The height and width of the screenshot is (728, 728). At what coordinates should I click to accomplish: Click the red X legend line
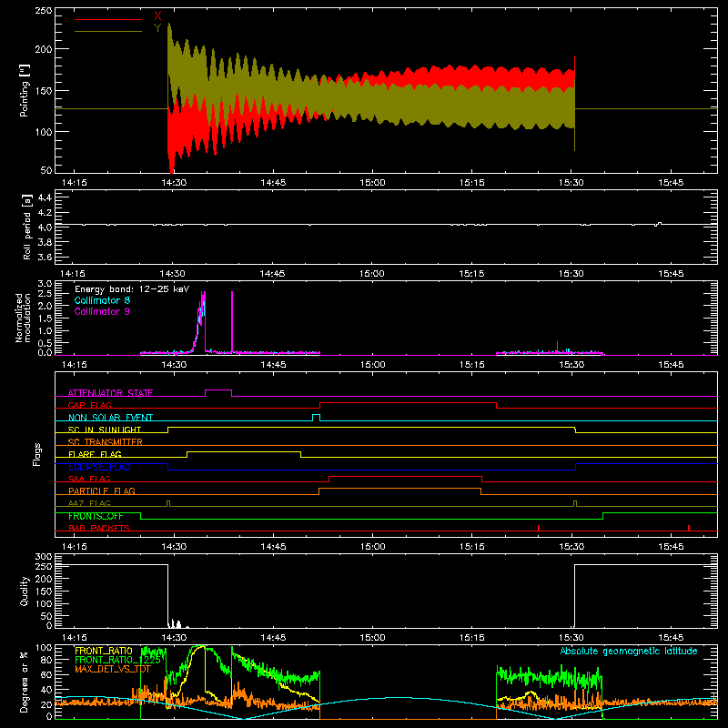click(x=108, y=19)
